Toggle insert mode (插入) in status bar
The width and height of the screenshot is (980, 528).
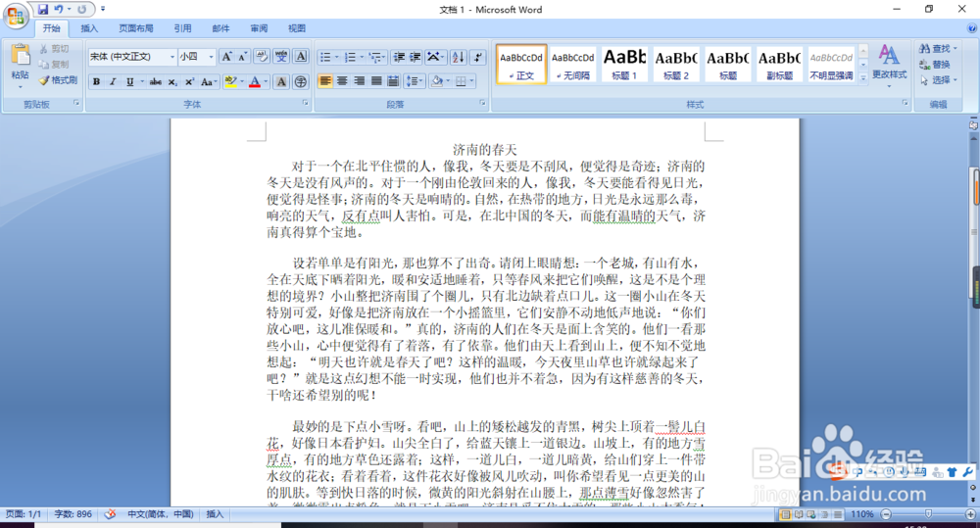[215, 514]
